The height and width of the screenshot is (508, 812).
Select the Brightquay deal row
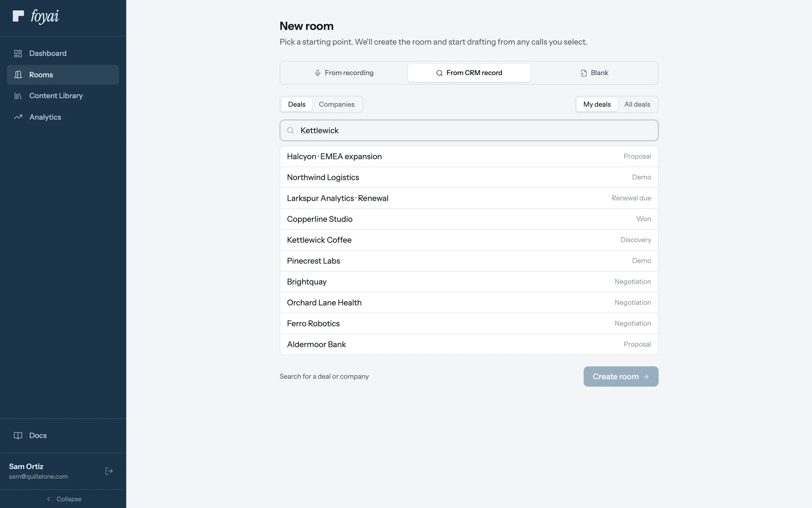tap(469, 282)
